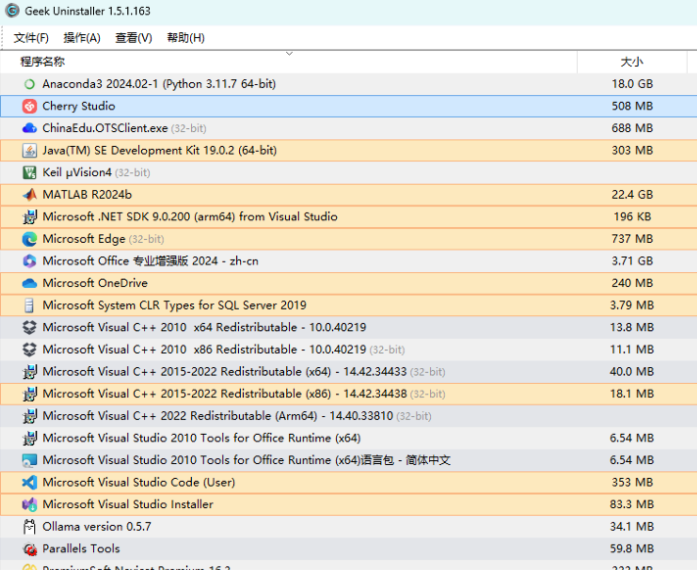The width and height of the screenshot is (697, 570).
Task: Open the 帮助(H) menu
Action: click(185, 38)
